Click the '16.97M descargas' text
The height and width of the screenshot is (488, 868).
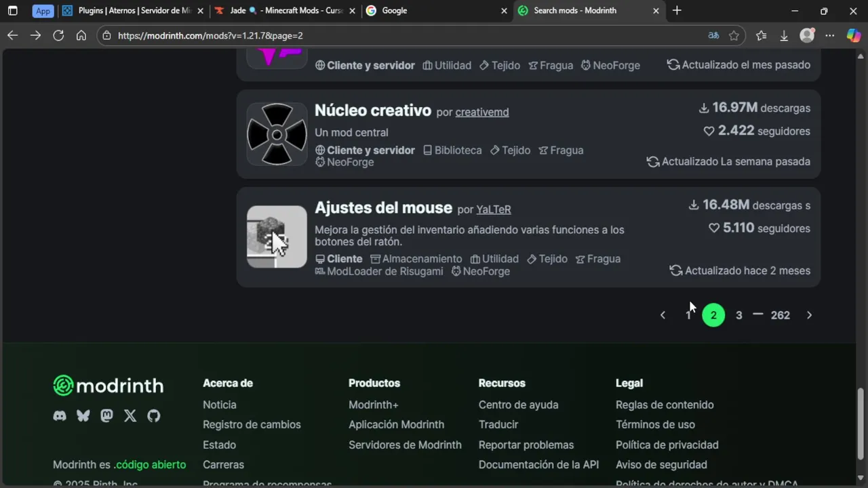(755, 108)
